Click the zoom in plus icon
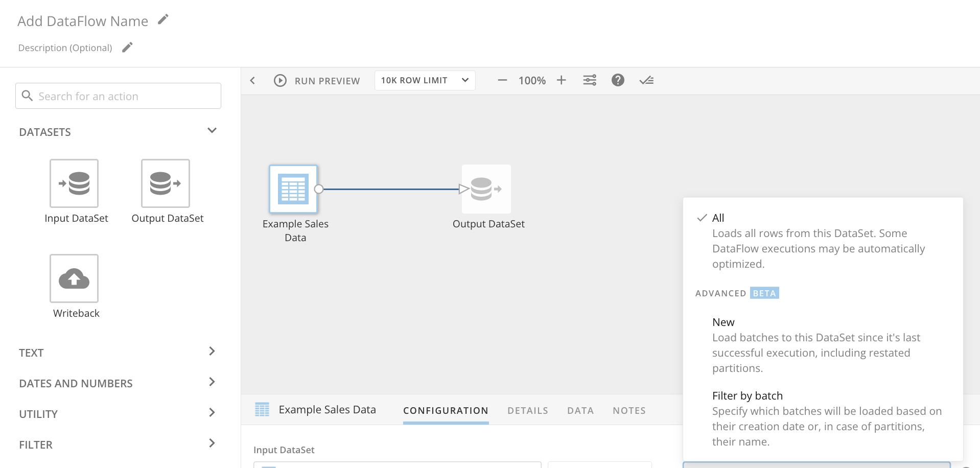 tap(561, 80)
